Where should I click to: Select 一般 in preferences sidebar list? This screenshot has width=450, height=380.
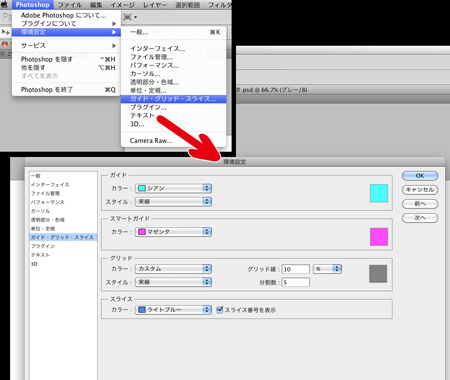63,176
